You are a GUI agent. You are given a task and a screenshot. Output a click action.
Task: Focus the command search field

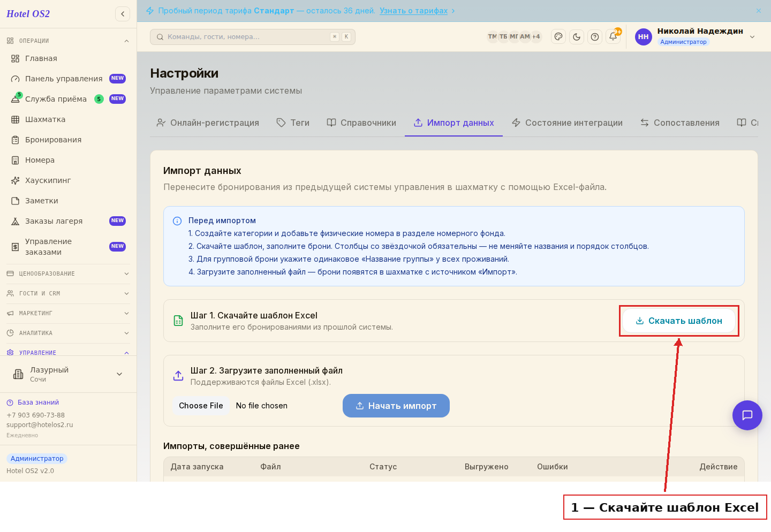tap(253, 37)
